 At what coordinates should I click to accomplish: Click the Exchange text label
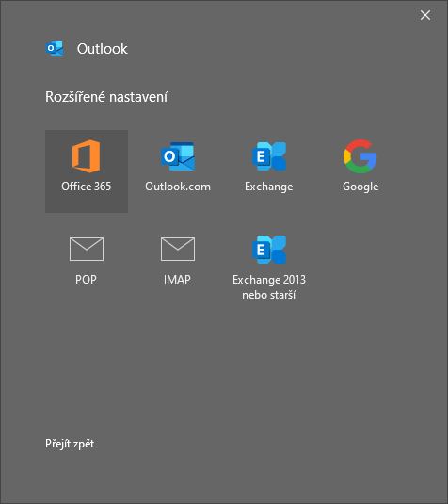[269, 187]
